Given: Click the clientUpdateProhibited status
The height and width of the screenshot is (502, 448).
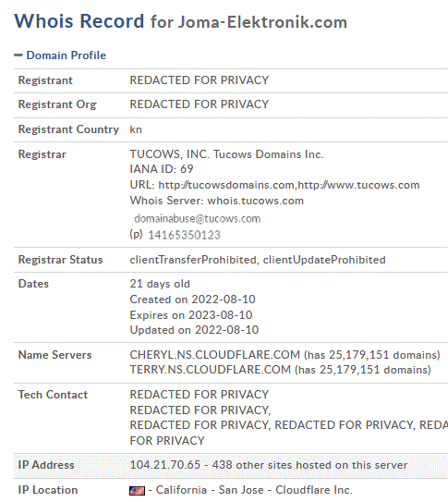Looking at the screenshot, I should [x=324, y=260].
